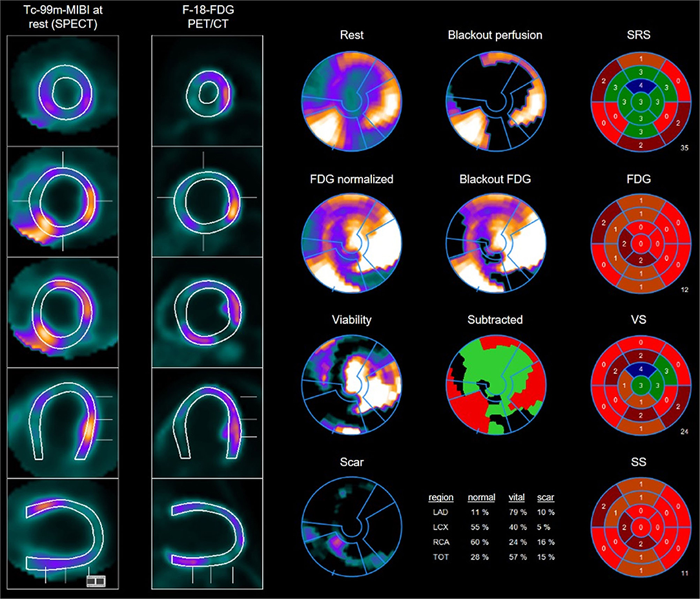The width and height of the screenshot is (700, 599).
Task: Click the TOT normal value '28 %'
Action: 479,557
